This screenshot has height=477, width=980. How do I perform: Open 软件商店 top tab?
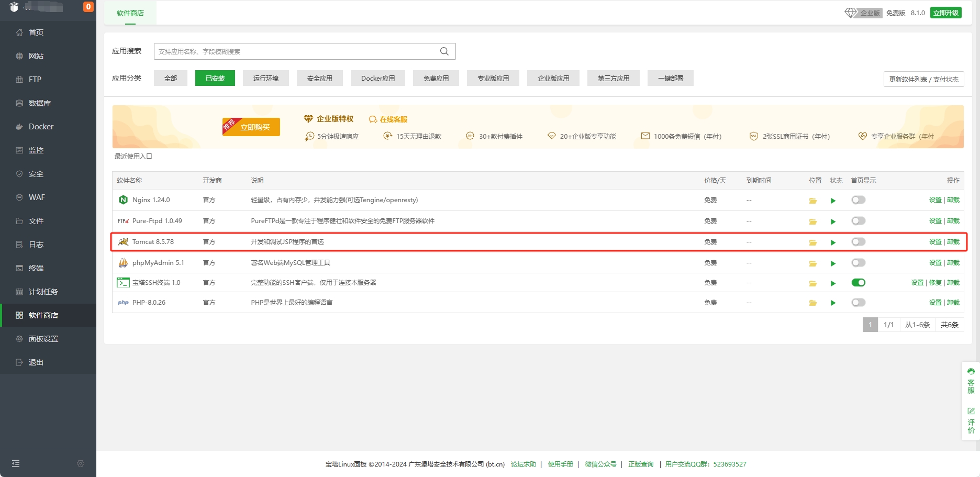coord(130,13)
